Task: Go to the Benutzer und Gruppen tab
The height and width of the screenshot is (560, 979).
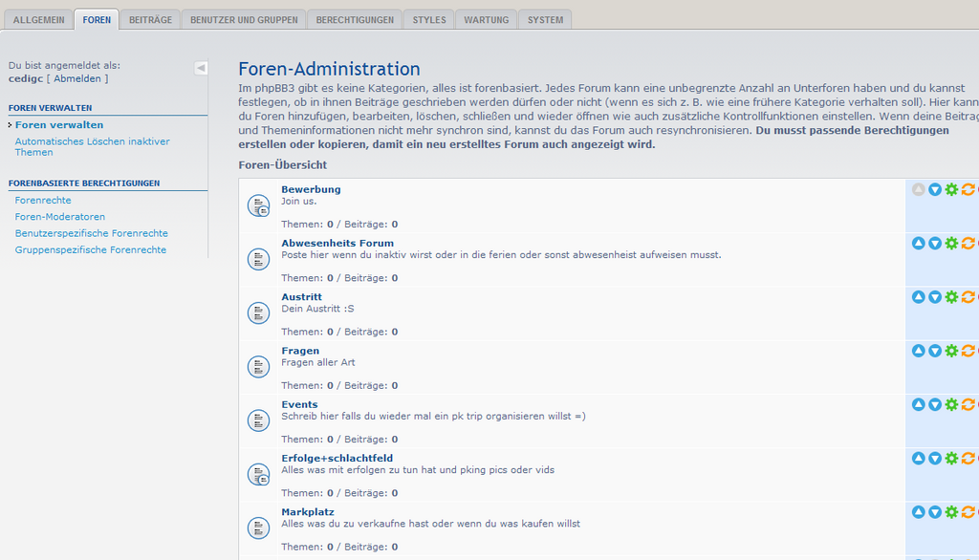Action: (x=244, y=20)
